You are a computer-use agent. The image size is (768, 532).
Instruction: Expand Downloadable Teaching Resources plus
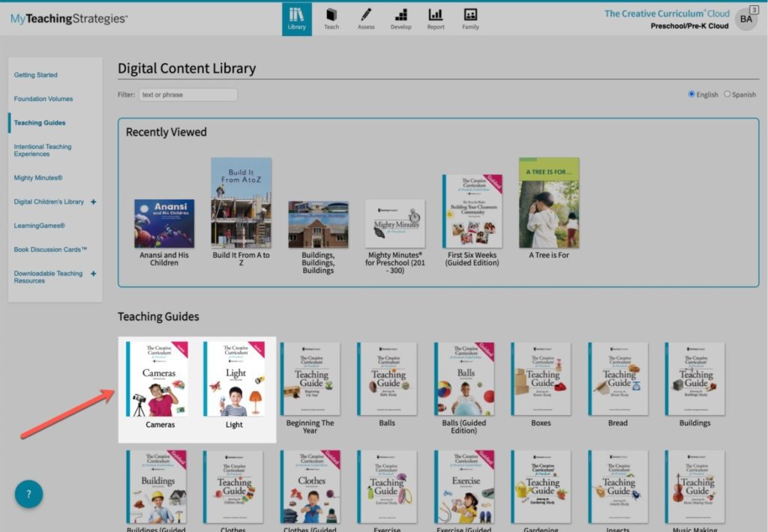(93, 273)
